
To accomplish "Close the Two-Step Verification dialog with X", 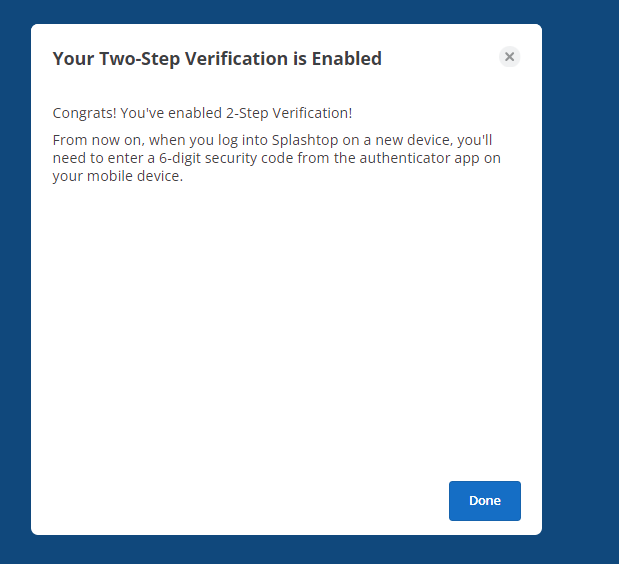I will point(509,57).
